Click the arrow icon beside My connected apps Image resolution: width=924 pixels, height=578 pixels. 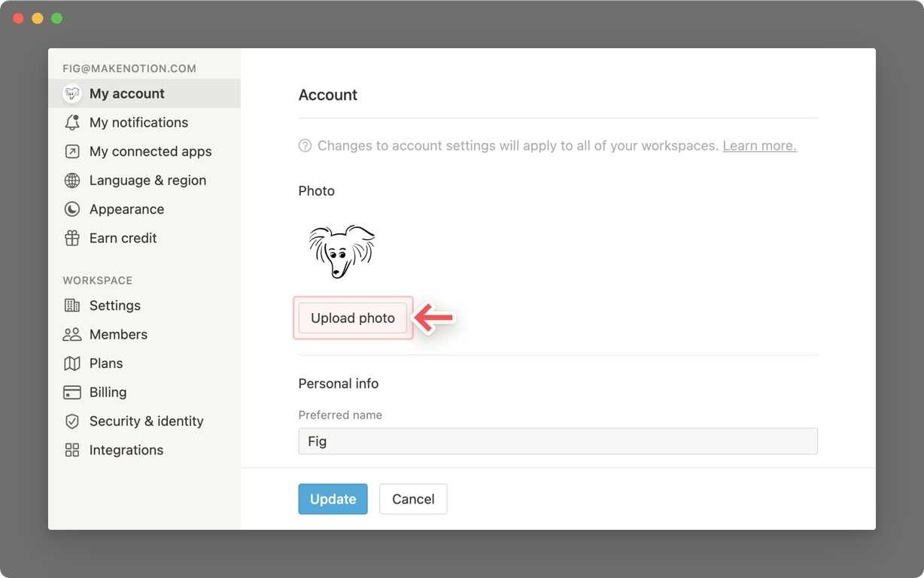point(72,151)
